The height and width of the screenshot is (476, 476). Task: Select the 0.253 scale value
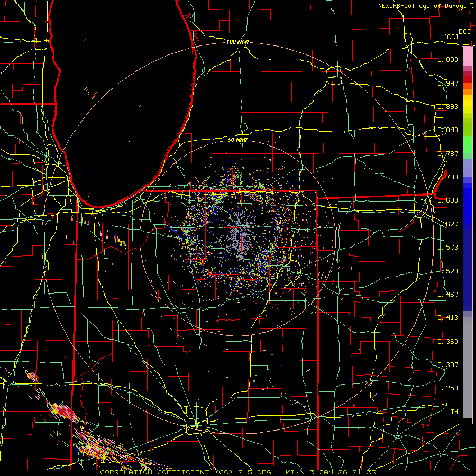448,388
